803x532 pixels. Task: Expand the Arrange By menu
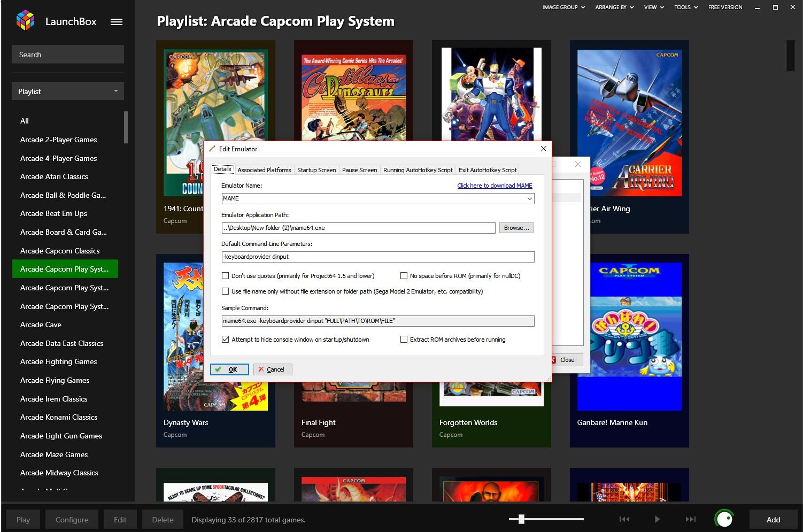pyautogui.click(x=614, y=7)
